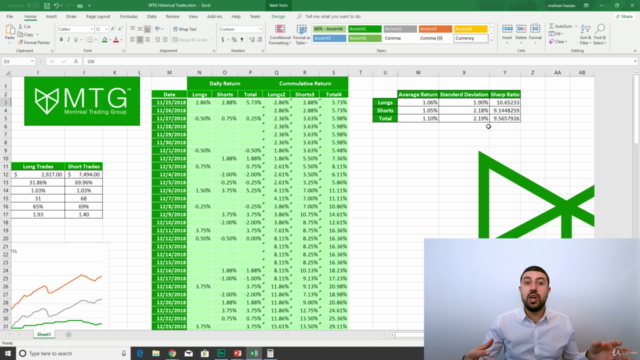The width and height of the screenshot is (640, 360).
Task: Click the Comma Style icon
Action: pos(242,40)
